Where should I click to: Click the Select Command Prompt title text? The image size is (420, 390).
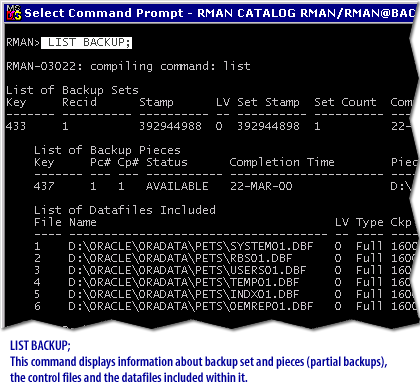[104, 13]
